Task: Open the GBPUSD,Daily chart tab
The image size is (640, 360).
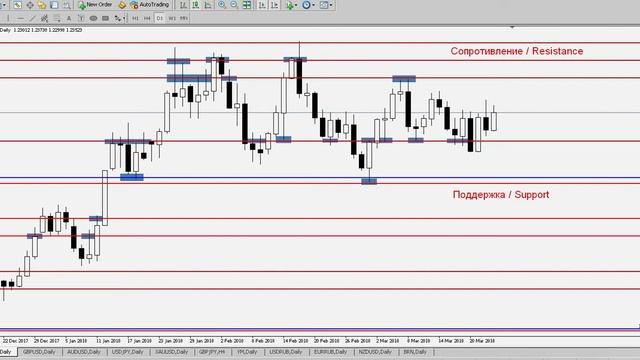Action: [39, 352]
